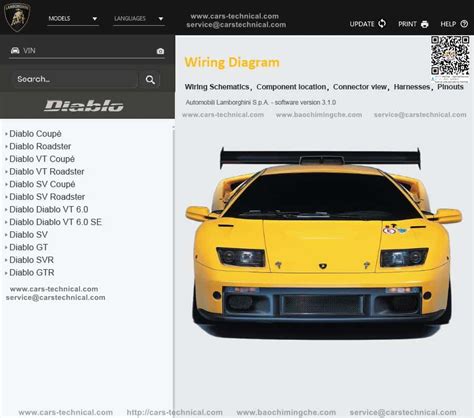This screenshot has height=418, width=474.
Task: Select the Diablo SVR tree item
Action: click(x=31, y=260)
